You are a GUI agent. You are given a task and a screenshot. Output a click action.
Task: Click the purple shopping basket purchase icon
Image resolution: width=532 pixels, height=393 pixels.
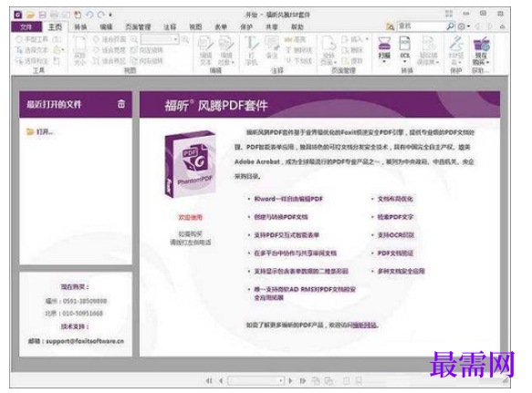pos(481,44)
